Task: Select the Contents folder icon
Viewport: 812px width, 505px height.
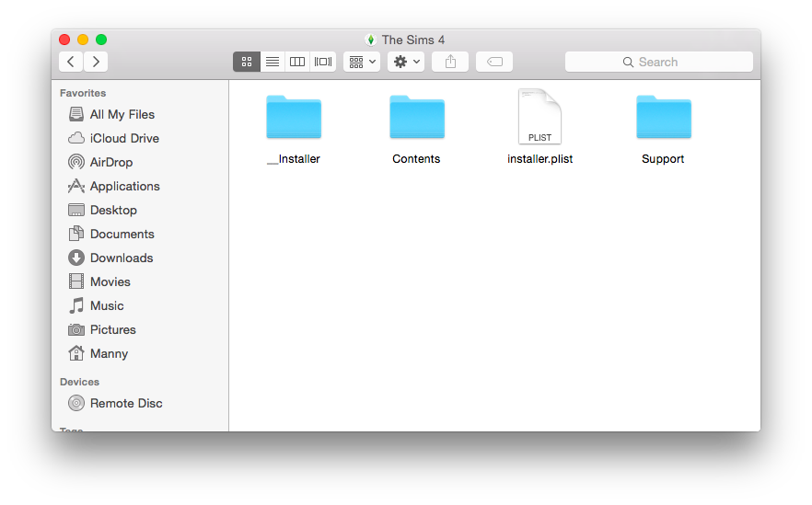Action: tap(417, 117)
